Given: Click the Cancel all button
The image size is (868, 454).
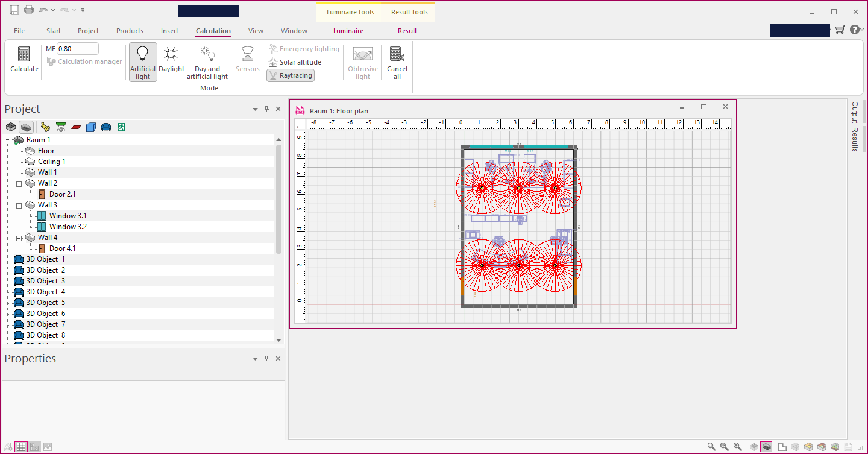Looking at the screenshot, I should tap(397, 62).
